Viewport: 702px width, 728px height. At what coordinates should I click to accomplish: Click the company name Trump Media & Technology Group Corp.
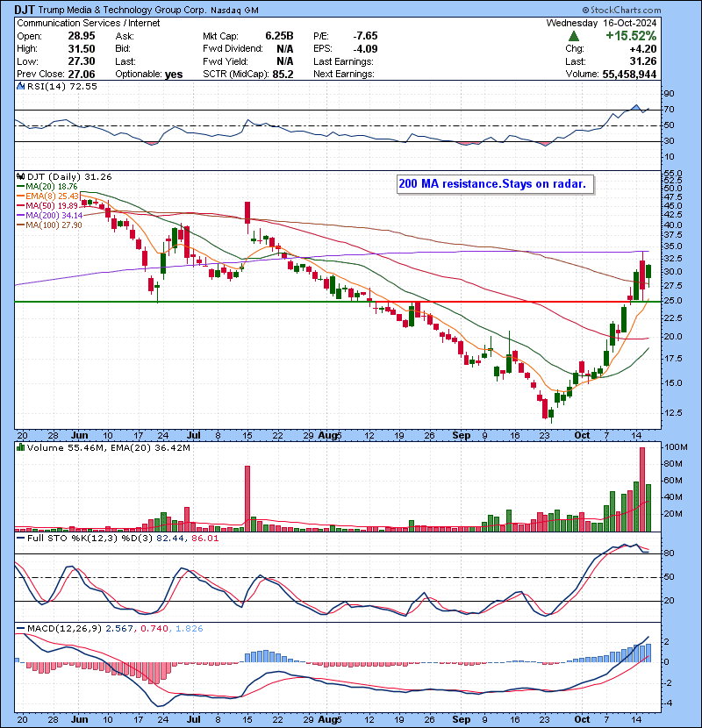122,11
